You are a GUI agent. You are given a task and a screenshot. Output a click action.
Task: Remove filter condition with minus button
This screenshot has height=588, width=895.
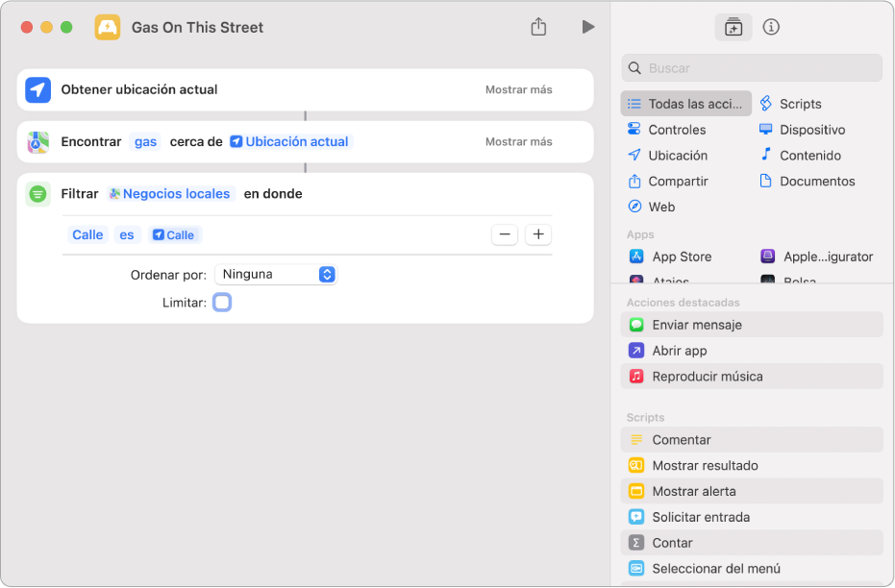pos(505,234)
